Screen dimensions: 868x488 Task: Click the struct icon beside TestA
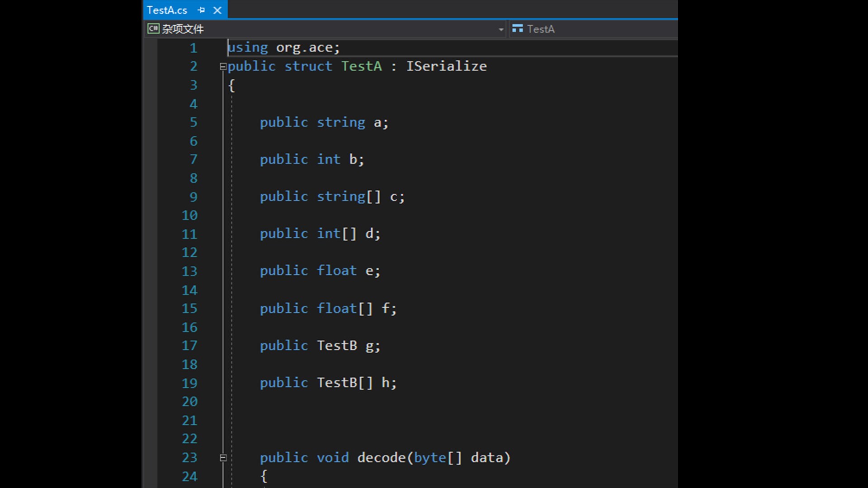(517, 28)
